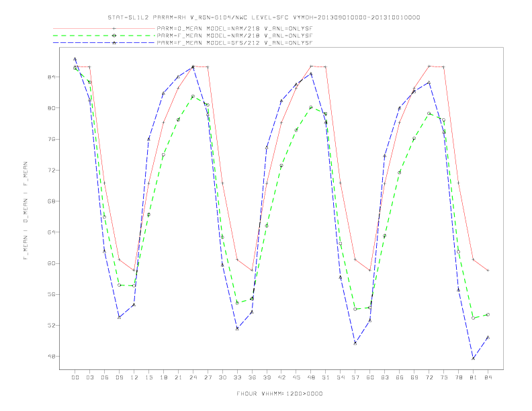Image resolution: width=532 pixels, height=411 pixels.
Task: Click y-axis tick label 84
Action: (x=51, y=77)
